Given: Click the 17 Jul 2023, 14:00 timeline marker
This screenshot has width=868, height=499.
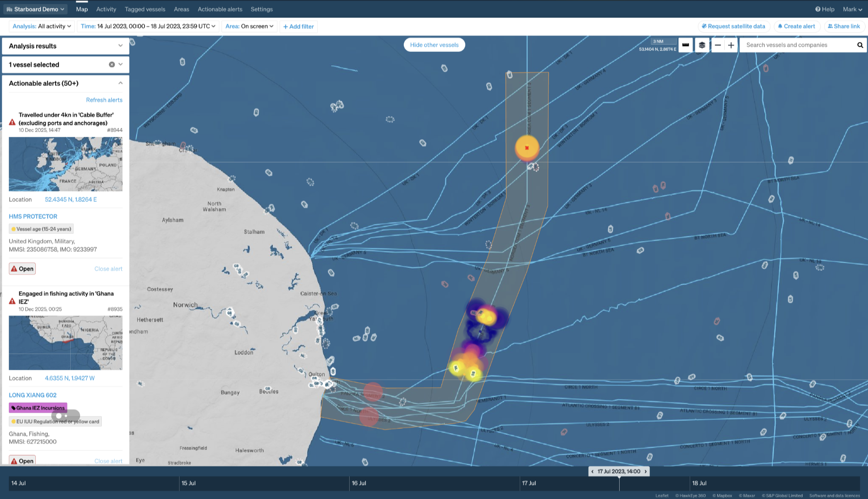Looking at the screenshot, I should click(x=619, y=471).
